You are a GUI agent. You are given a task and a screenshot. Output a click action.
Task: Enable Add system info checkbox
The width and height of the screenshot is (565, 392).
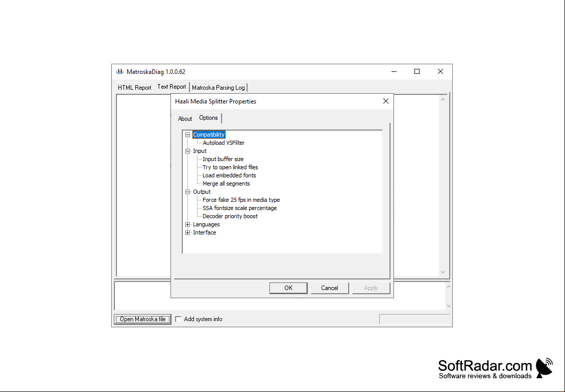[178, 319]
